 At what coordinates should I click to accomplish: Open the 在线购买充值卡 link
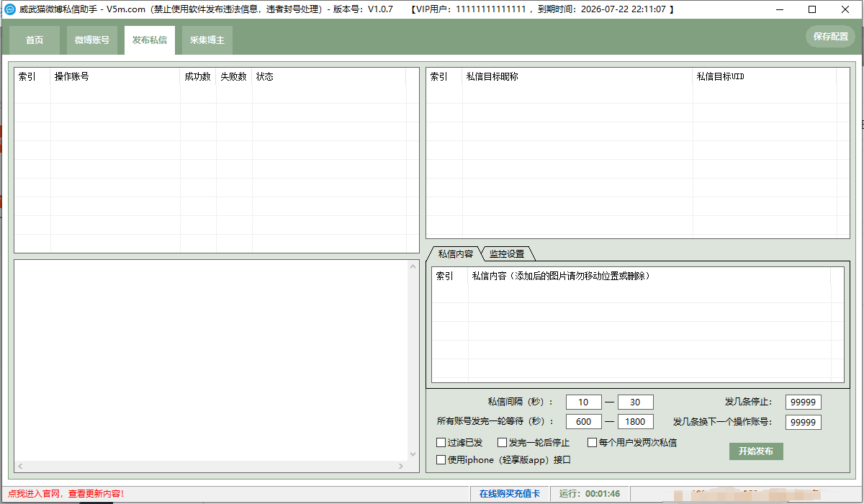509,494
